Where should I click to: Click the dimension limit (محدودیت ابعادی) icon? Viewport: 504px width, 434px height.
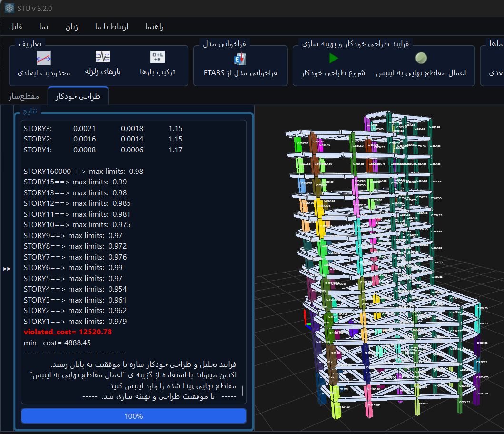[x=44, y=59]
